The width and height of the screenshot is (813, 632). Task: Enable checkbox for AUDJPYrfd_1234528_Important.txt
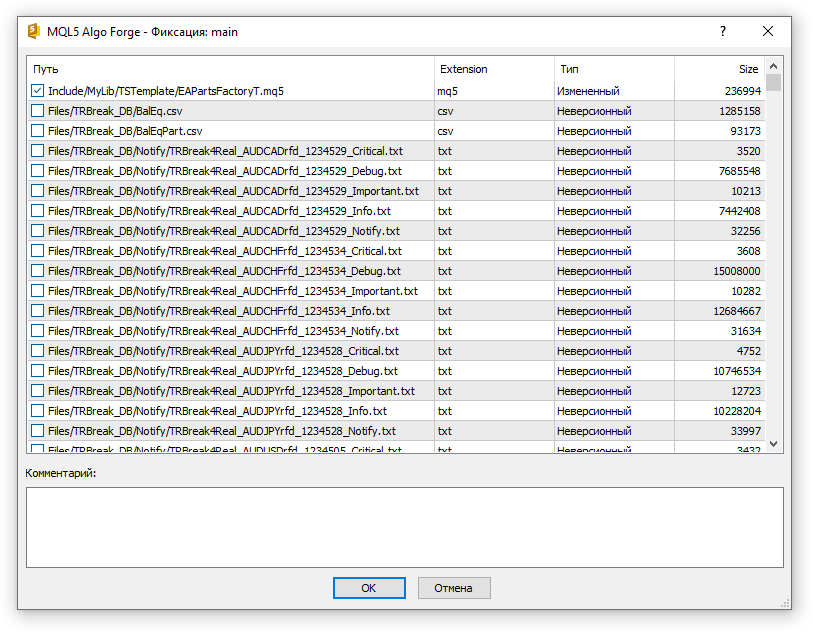[x=37, y=391]
